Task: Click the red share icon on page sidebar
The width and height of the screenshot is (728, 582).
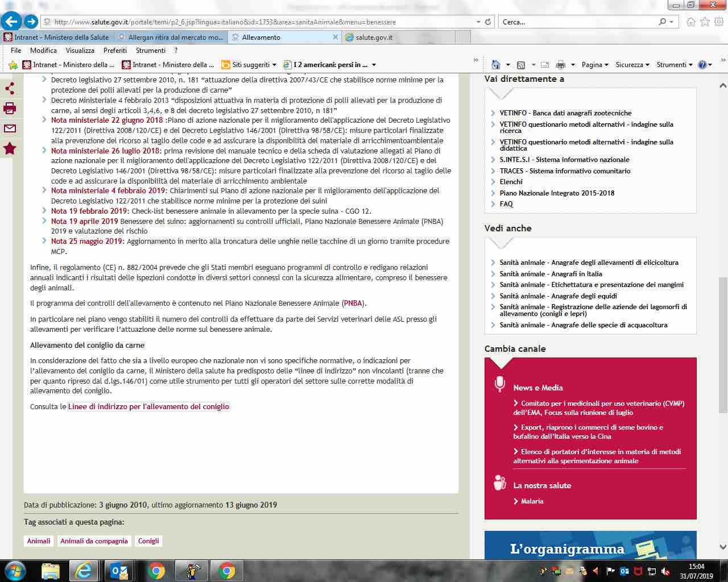Action: tap(10, 88)
